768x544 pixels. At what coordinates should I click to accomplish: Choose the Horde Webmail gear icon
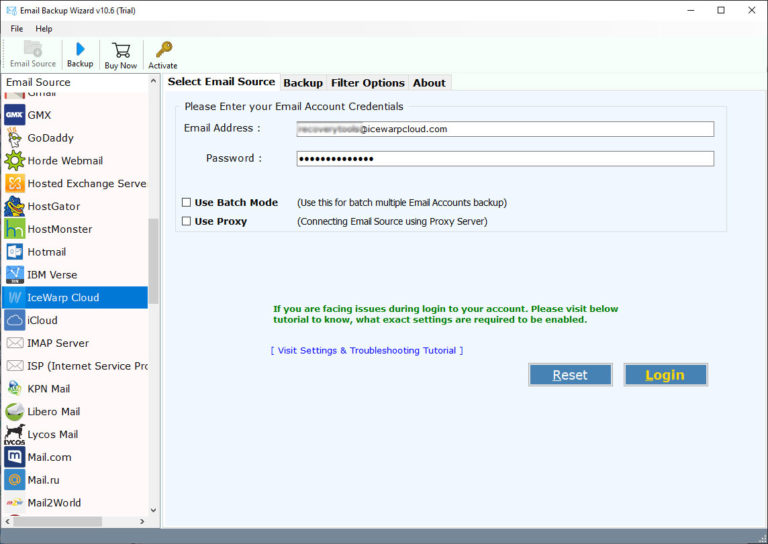click(x=15, y=161)
